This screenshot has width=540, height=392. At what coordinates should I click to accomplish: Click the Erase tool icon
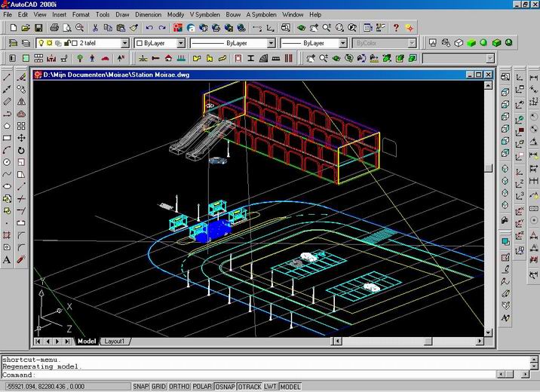pyautogui.click(x=21, y=76)
